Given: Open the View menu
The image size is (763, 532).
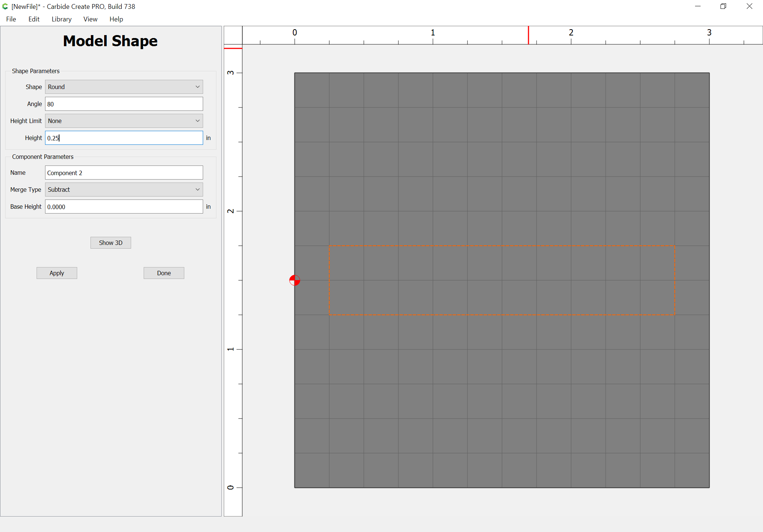Looking at the screenshot, I should pos(90,19).
